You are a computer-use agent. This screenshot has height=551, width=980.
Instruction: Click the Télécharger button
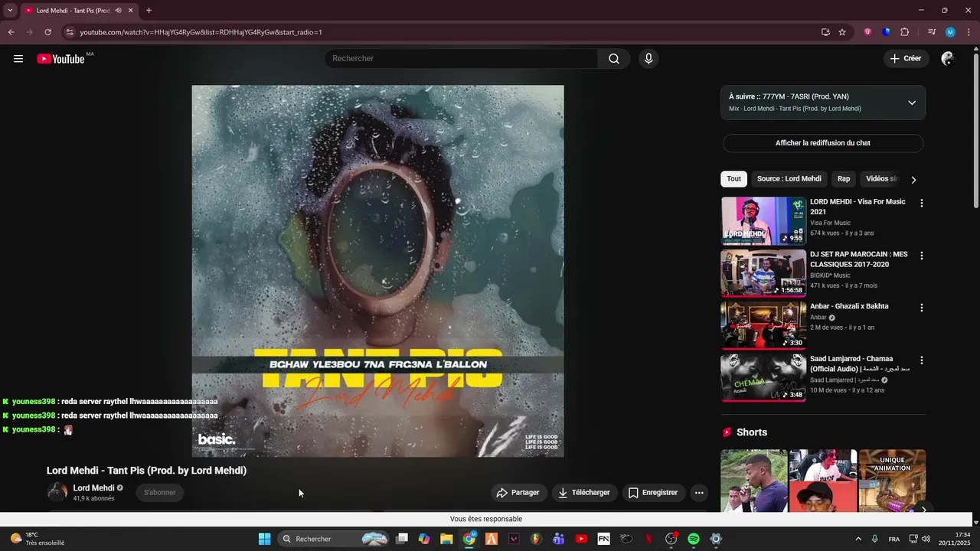[583, 493]
